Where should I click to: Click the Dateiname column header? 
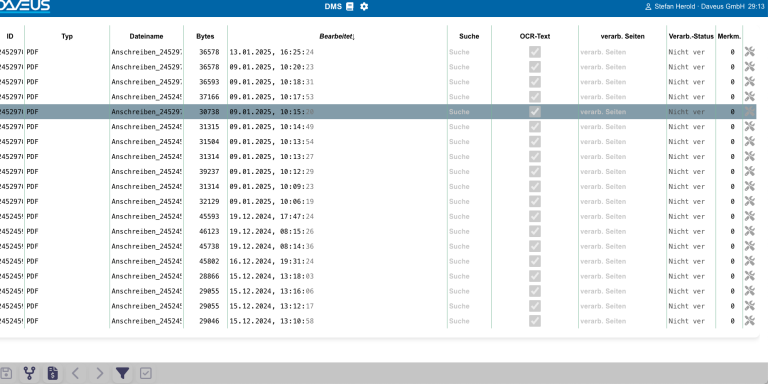coord(146,36)
